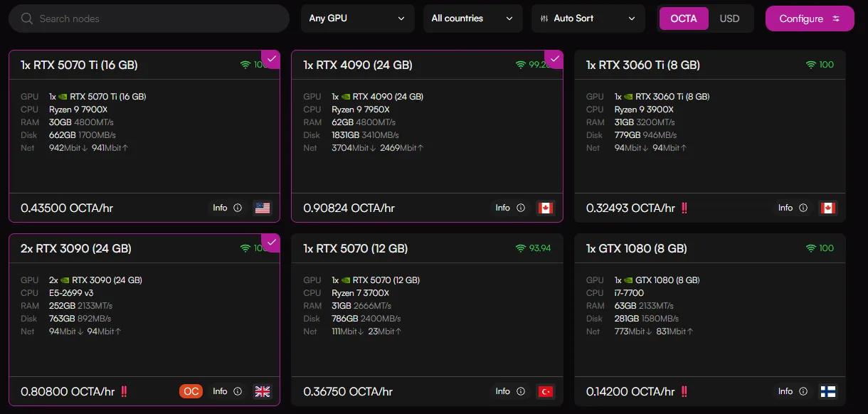Click the Turkey flag on RTX 5070 card

[x=546, y=392]
